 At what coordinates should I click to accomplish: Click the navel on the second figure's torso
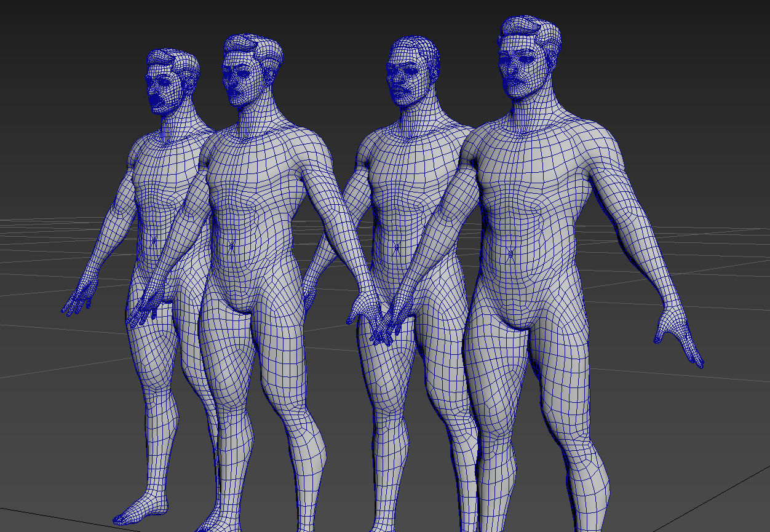click(x=232, y=247)
